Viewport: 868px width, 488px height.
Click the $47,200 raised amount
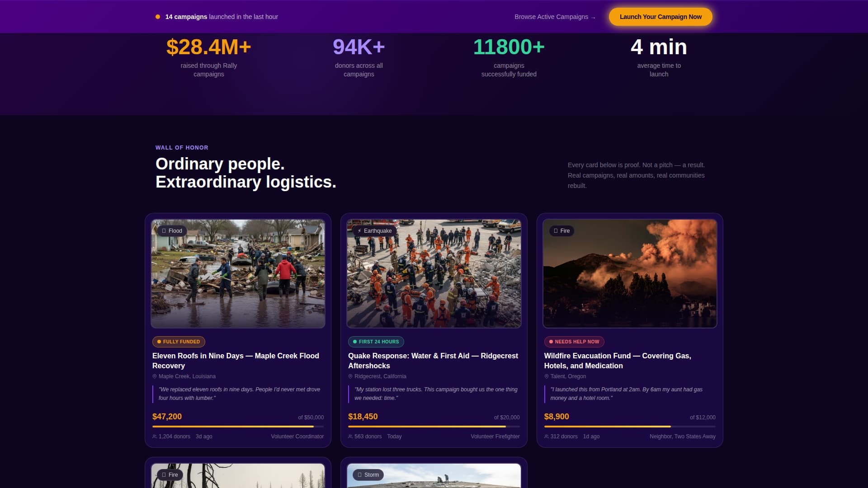tap(167, 417)
